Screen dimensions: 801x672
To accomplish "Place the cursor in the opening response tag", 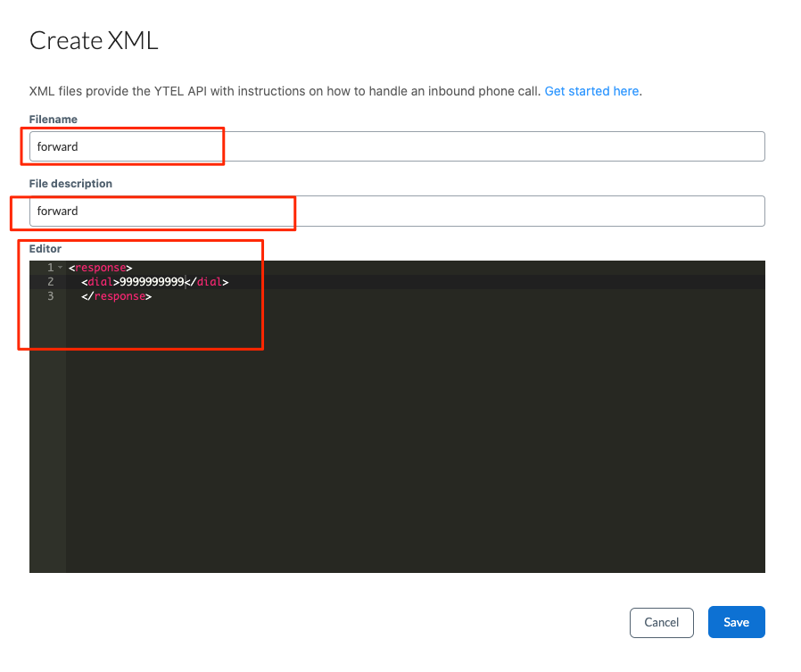I will click(x=100, y=268).
